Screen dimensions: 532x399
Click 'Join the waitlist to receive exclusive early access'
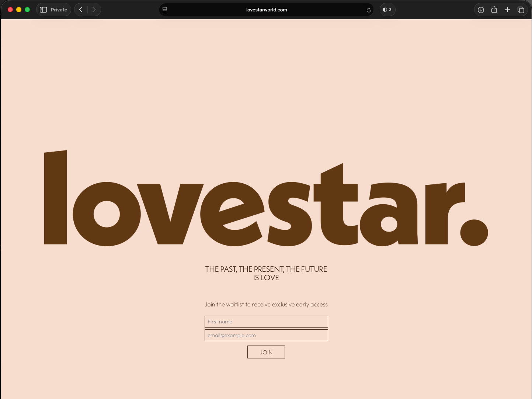(x=266, y=305)
